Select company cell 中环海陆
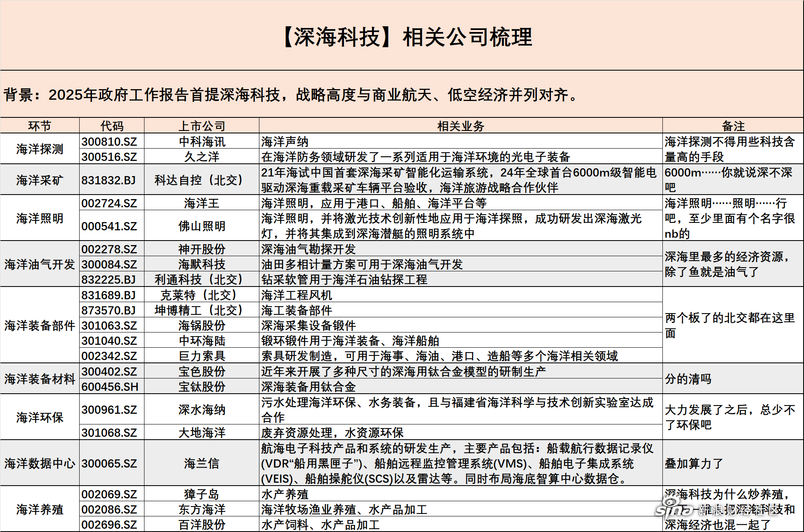The width and height of the screenshot is (804, 532). click(202, 340)
